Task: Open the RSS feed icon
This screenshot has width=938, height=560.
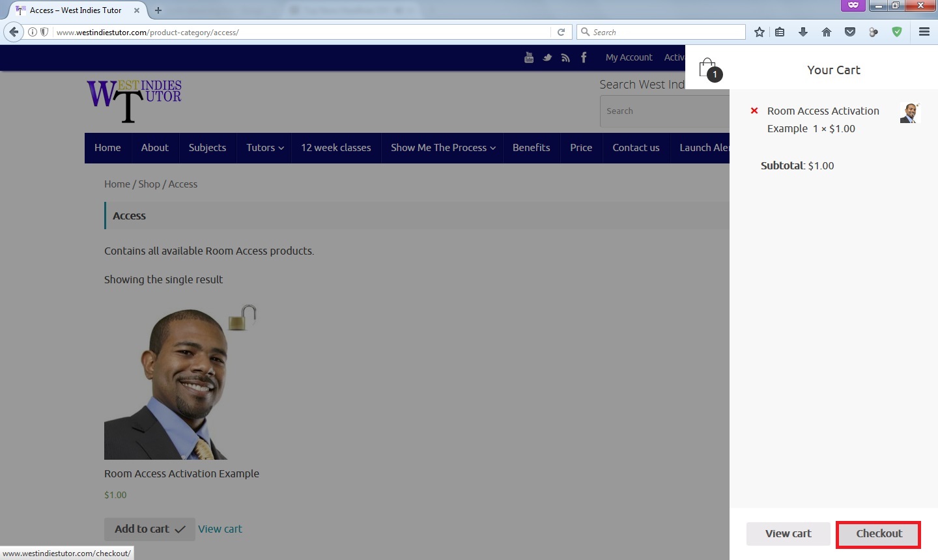Action: click(565, 58)
